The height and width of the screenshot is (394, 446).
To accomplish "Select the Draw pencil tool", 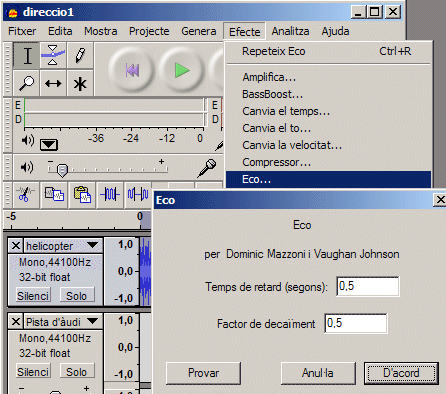I will pos(80,56).
